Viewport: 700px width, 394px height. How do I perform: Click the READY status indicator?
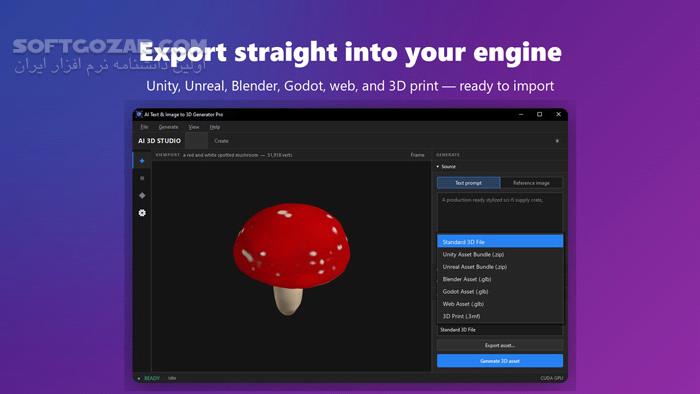(x=149, y=378)
